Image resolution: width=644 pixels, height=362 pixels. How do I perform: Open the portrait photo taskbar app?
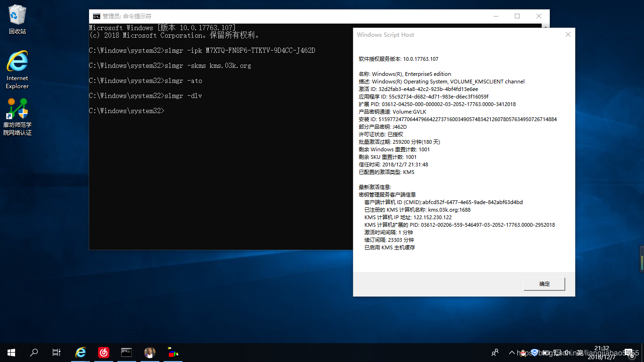[149, 353]
